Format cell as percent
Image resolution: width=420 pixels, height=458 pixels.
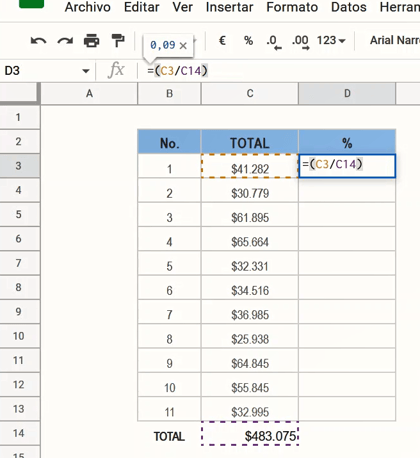tap(248, 41)
